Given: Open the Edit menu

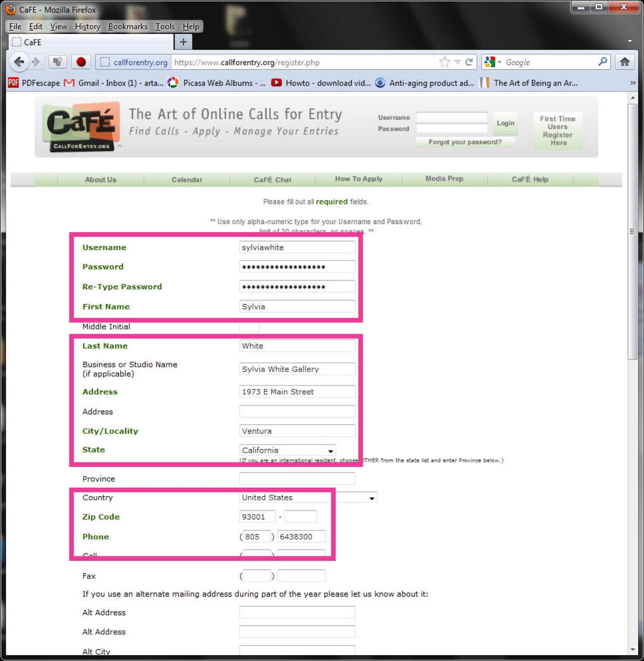Looking at the screenshot, I should [36, 26].
